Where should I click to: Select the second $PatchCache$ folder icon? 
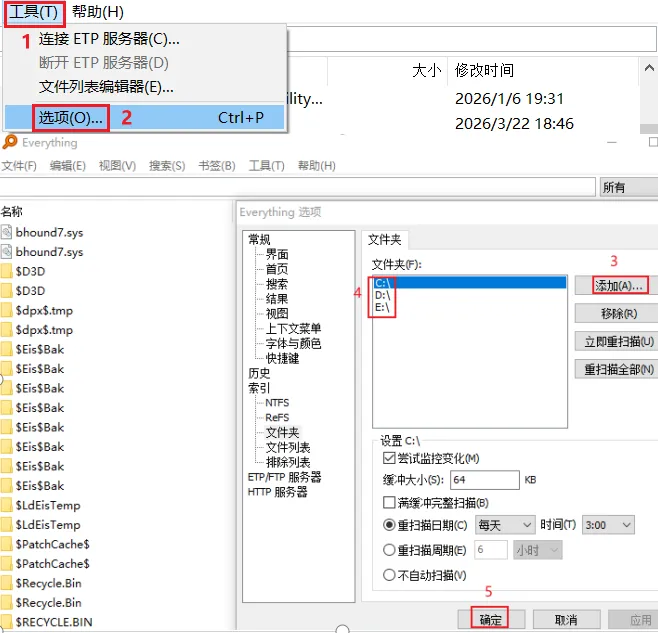(6, 564)
